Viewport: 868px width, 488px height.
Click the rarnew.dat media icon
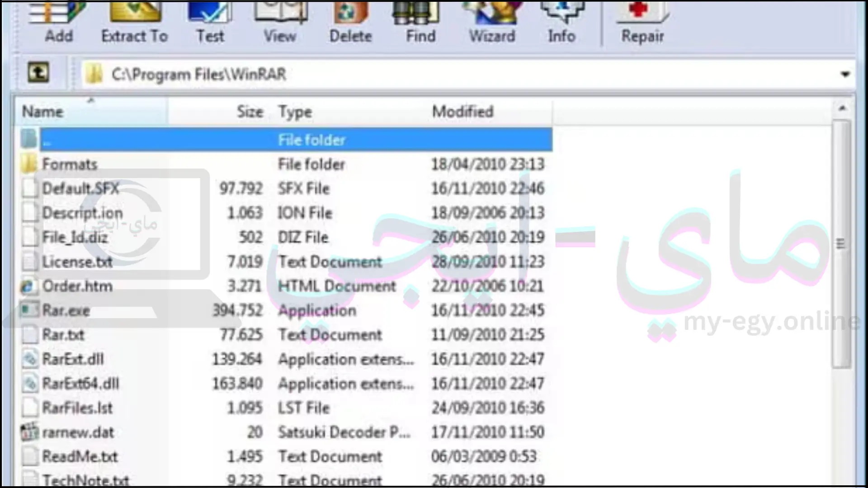[30, 432]
